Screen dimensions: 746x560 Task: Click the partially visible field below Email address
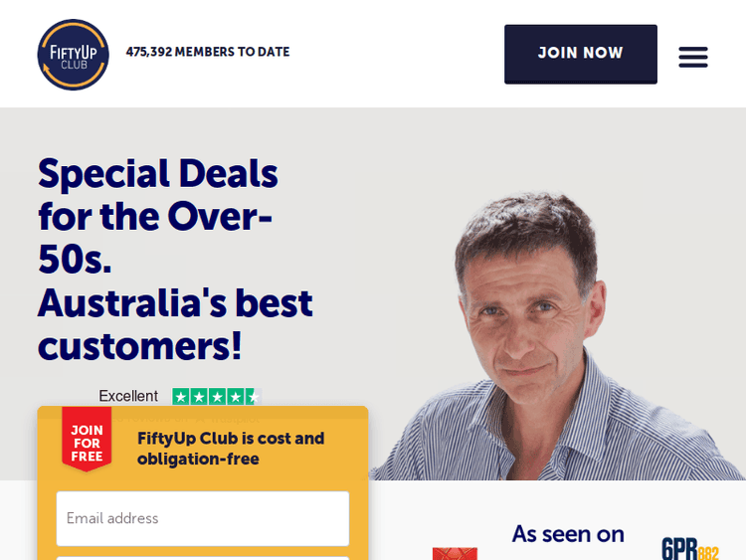pyautogui.click(x=203, y=558)
